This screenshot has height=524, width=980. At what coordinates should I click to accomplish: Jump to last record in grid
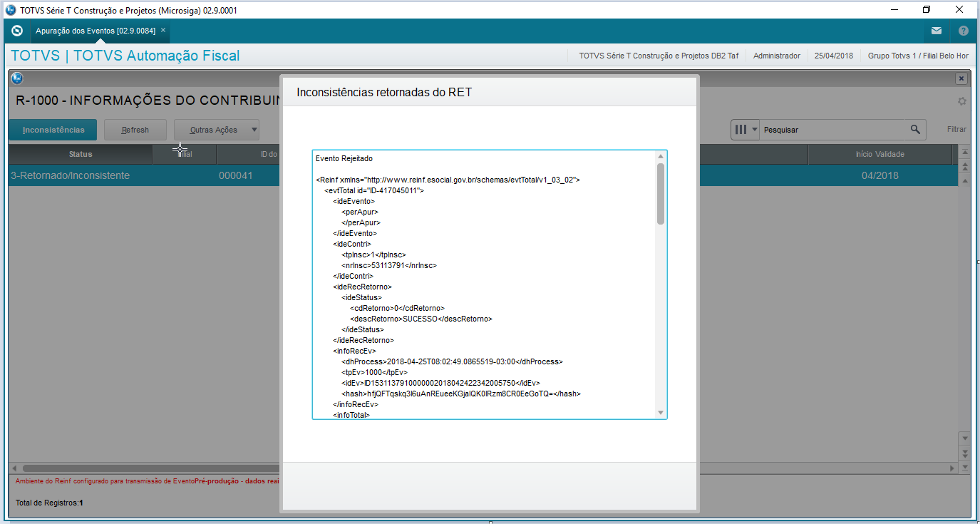coord(965,467)
